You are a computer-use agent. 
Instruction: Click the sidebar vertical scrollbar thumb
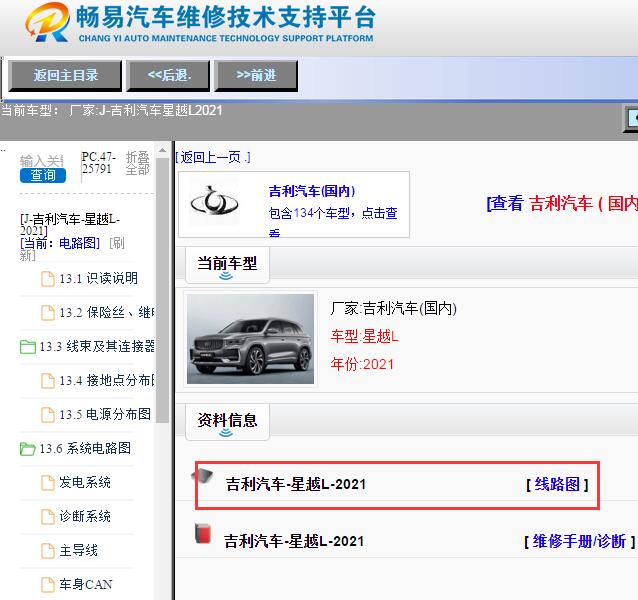tap(162, 291)
